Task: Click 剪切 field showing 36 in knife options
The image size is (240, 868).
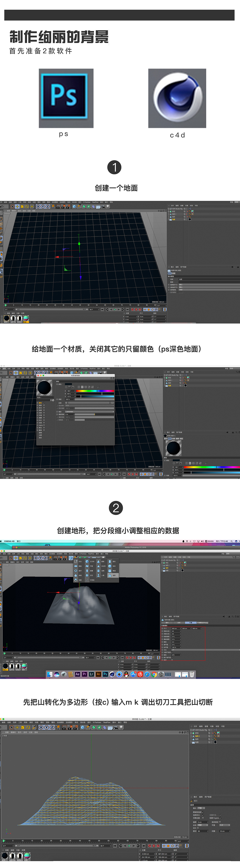Action: pos(202,831)
